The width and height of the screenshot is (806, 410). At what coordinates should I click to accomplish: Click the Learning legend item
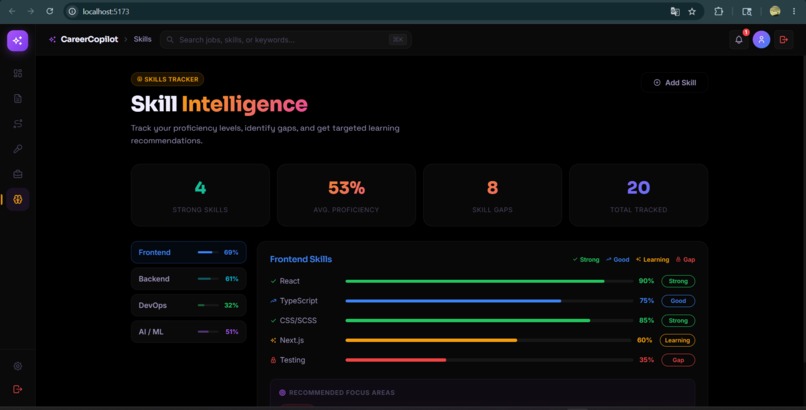(x=652, y=259)
